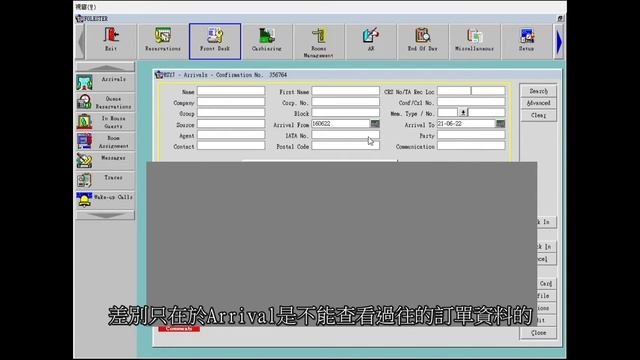Open the AR module icon
The image size is (640, 360).
click(x=371, y=41)
